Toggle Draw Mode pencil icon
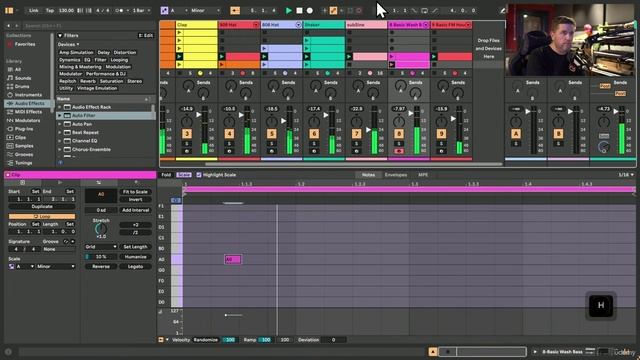Viewport: 640px width, 360px height. tap(503, 10)
